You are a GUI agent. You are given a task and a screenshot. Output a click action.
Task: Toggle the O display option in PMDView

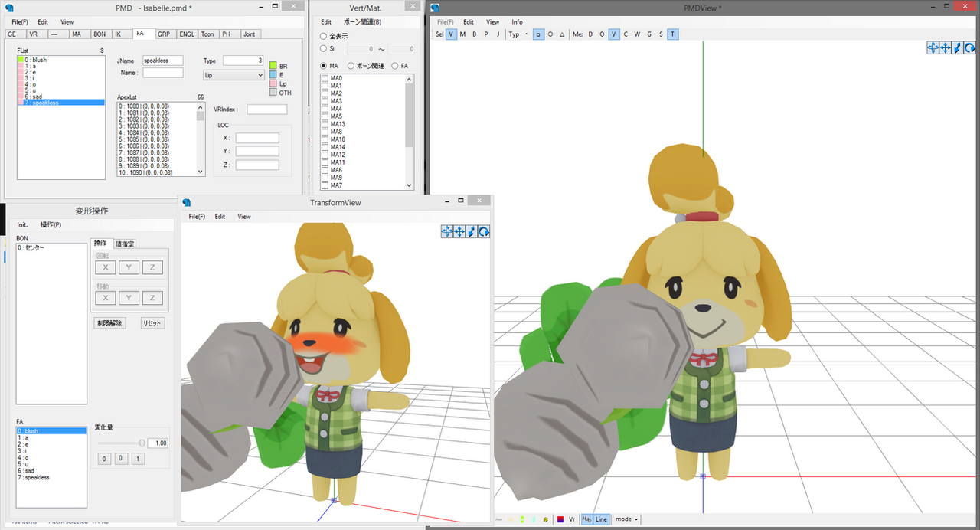[602, 34]
